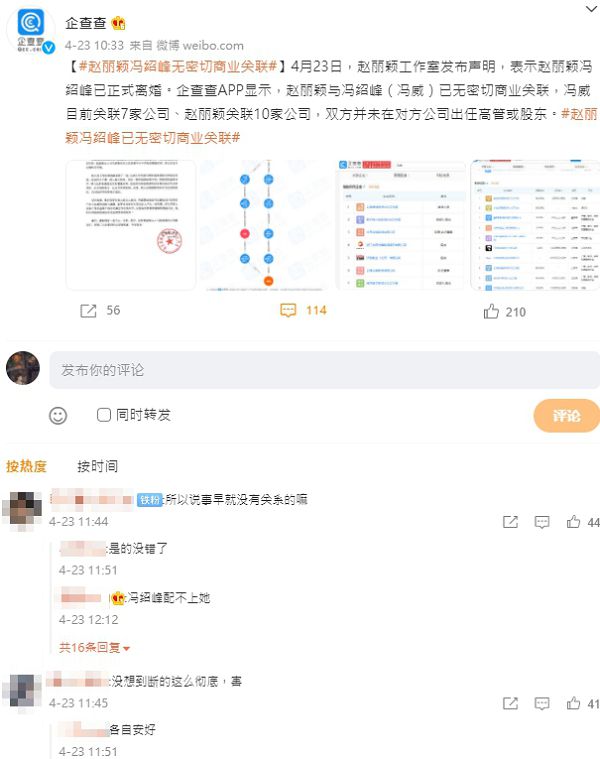Click the orange 评论 submit button
The height and width of the screenshot is (759, 600).
(x=567, y=415)
